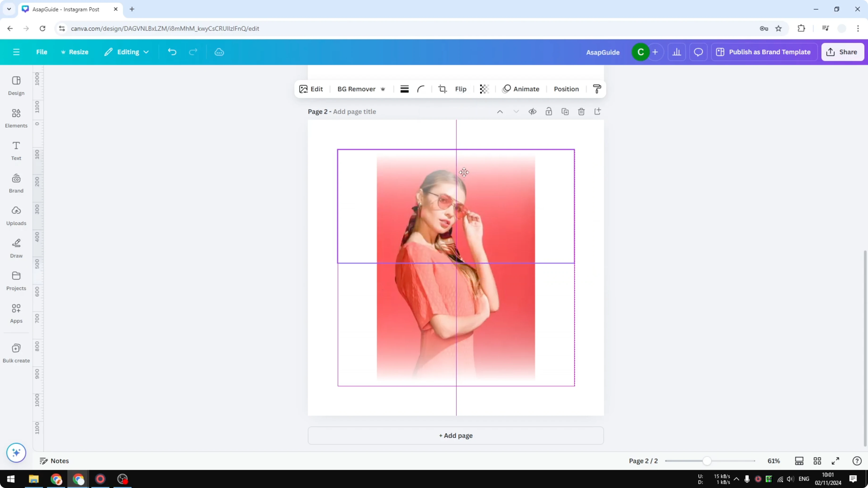Screen dimensions: 868x488
Task: Switch to the Elements tab
Action: point(16,118)
